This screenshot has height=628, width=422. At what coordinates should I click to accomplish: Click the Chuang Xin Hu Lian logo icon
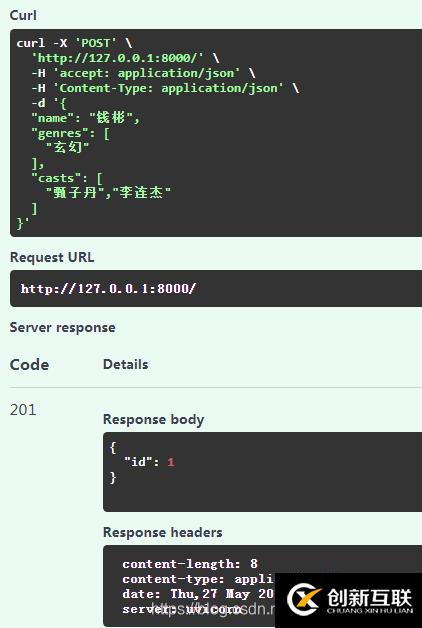(305, 600)
